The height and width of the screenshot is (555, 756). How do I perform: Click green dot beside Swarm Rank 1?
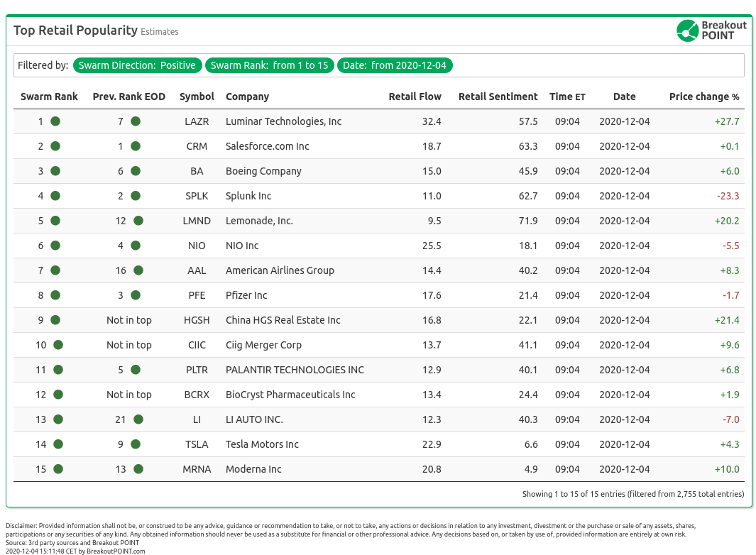(55, 121)
